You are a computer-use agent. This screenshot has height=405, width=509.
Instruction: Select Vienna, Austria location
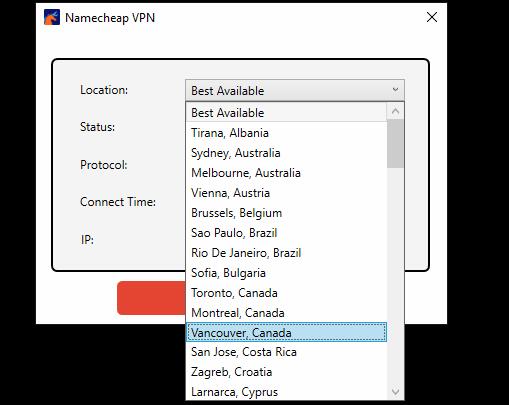286,193
